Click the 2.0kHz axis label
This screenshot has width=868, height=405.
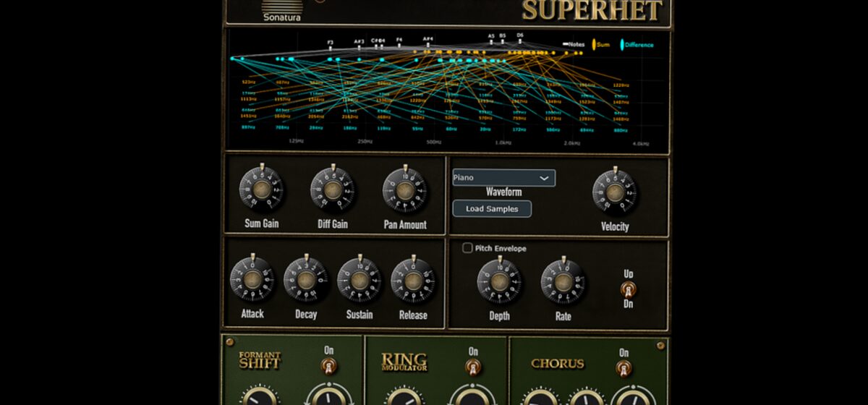571,143
